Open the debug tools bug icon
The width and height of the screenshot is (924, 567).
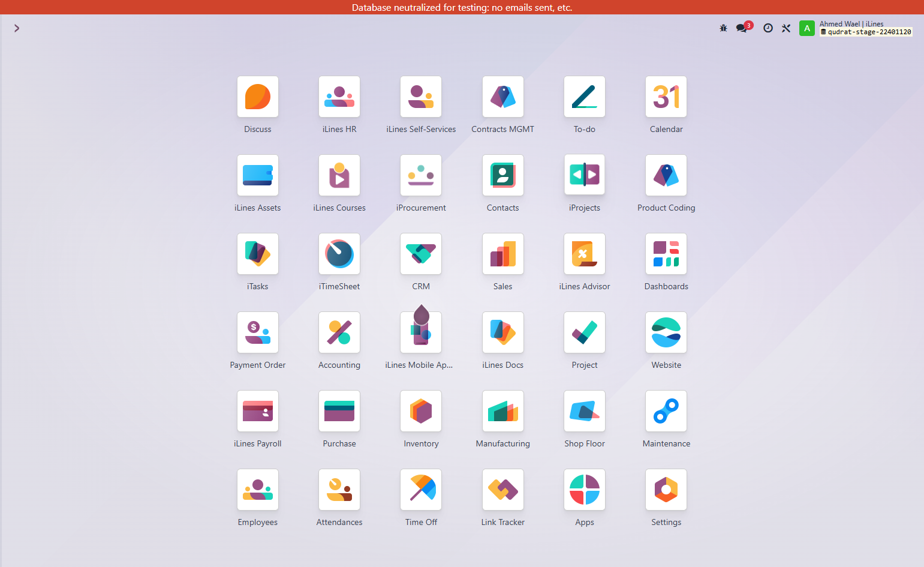723,28
